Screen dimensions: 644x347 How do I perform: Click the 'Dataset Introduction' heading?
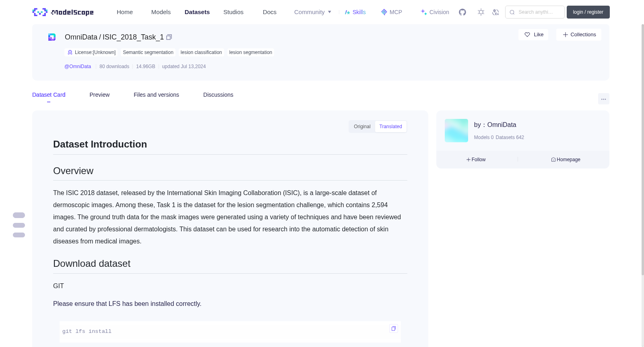coord(100,144)
